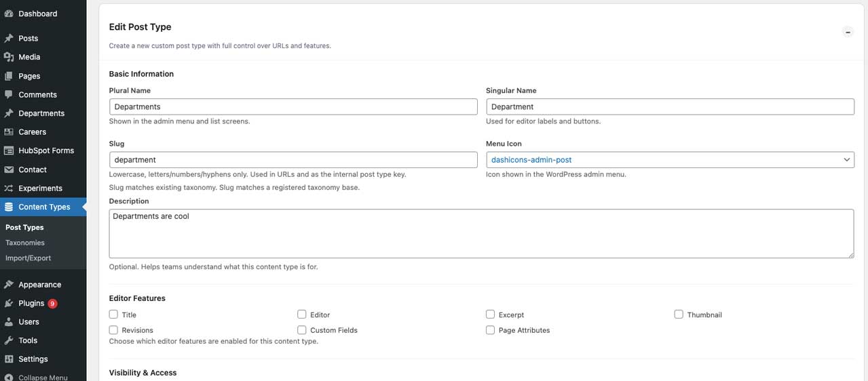Image resolution: width=868 pixels, height=381 pixels.
Task: Click into the Singular Name field
Action: (x=670, y=106)
